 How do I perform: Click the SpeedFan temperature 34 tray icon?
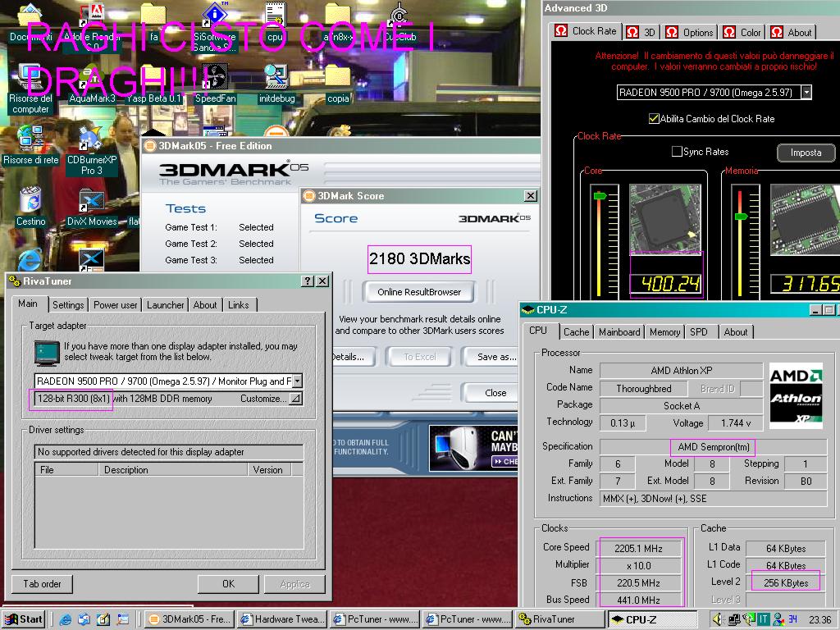point(793,619)
